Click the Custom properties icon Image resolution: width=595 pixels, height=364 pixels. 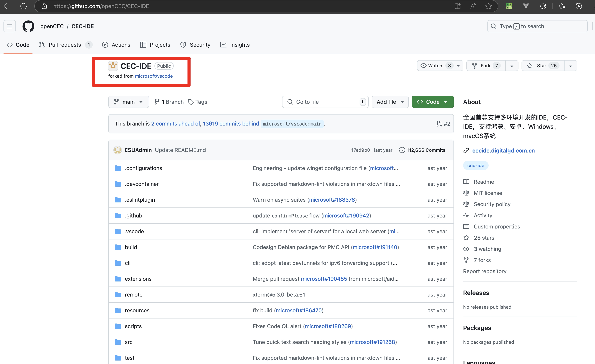[x=466, y=227]
